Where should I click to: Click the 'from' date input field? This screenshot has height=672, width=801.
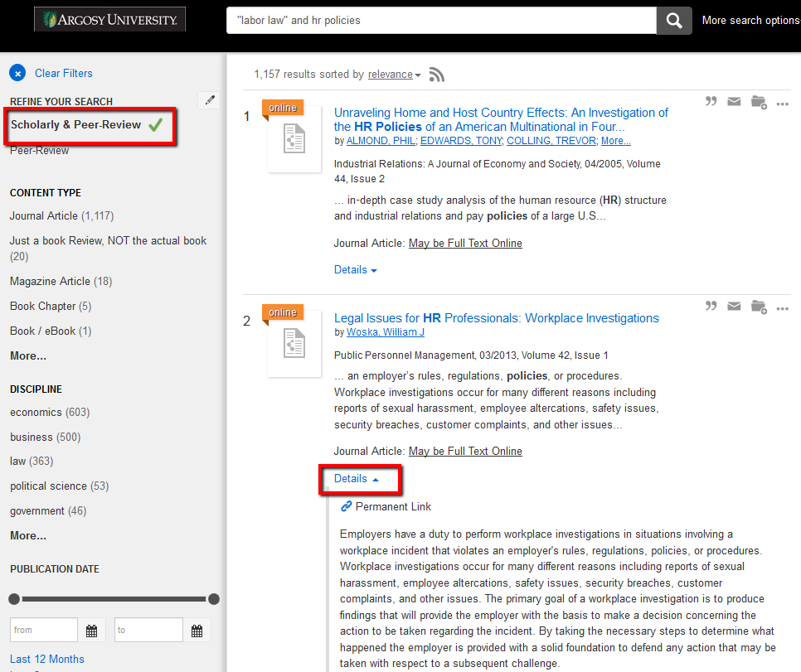[x=44, y=630]
